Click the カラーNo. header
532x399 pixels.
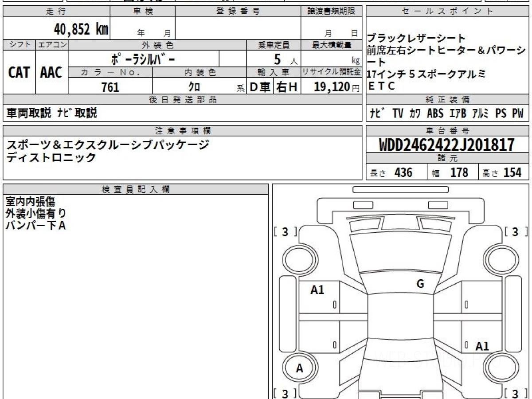tap(110, 72)
